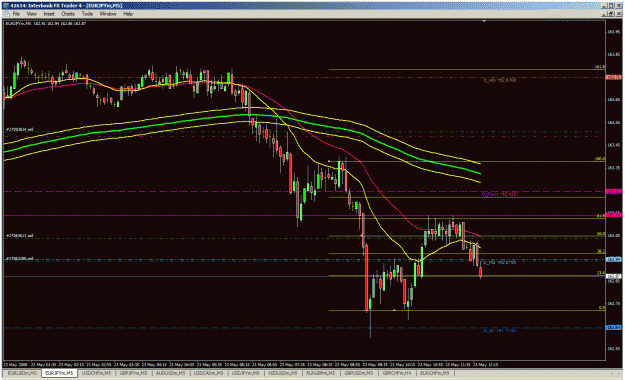
Task: Open the File menu
Action: pyautogui.click(x=16, y=14)
